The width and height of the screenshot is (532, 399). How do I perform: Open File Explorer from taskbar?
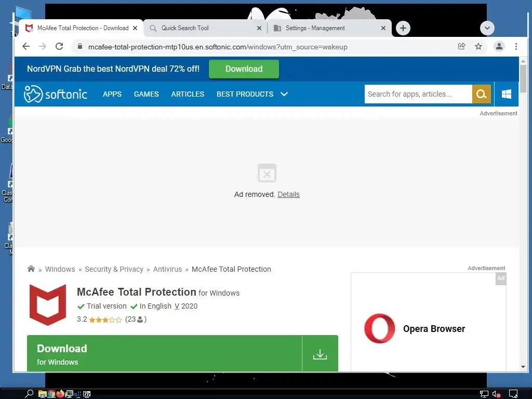tap(43, 394)
